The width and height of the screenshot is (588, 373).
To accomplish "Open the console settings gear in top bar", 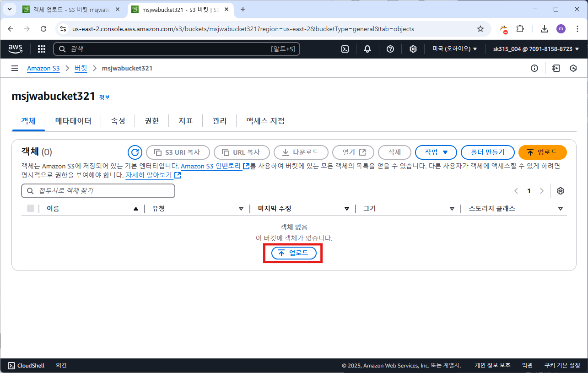I will (x=413, y=49).
